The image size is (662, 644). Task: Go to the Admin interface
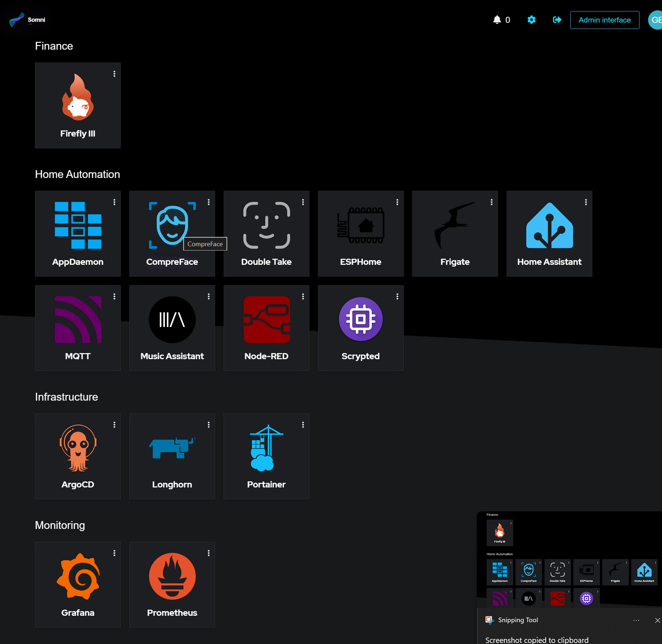point(604,20)
